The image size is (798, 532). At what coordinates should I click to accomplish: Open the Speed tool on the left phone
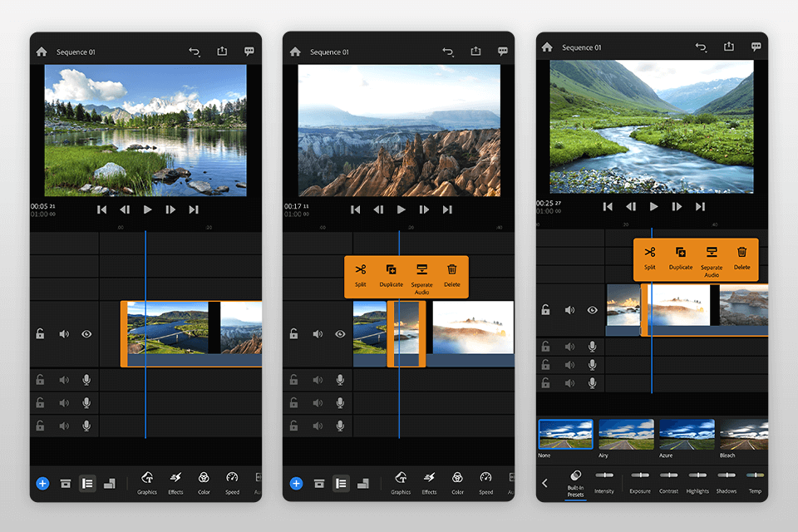coord(232,483)
